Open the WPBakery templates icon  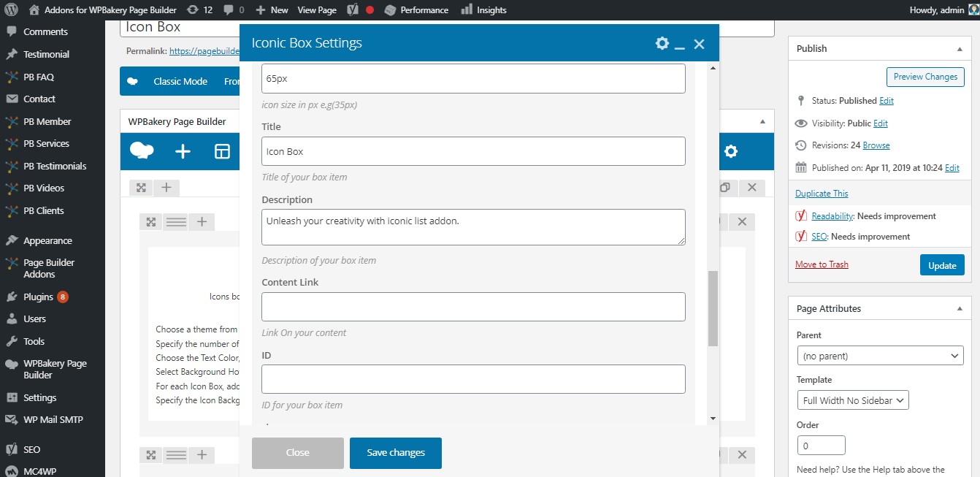(222, 151)
